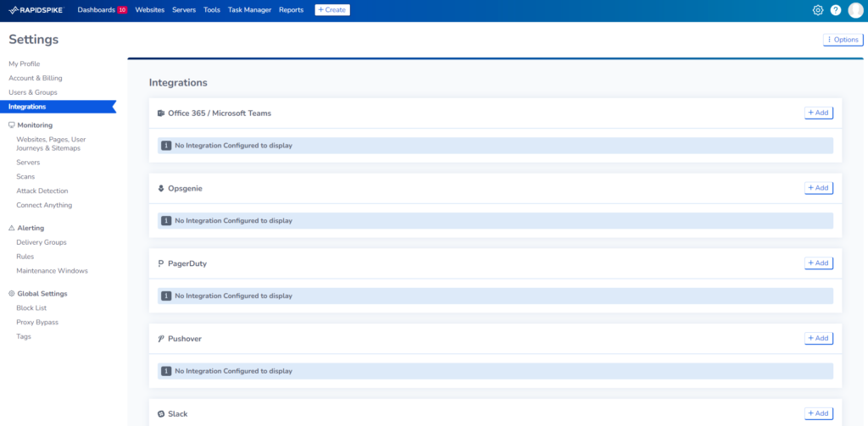Click the Integrations page heading
The width and height of the screenshot is (868, 426).
(178, 83)
